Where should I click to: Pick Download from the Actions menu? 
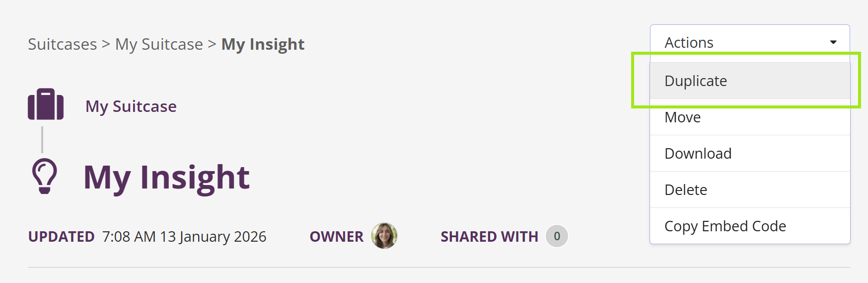click(x=698, y=154)
